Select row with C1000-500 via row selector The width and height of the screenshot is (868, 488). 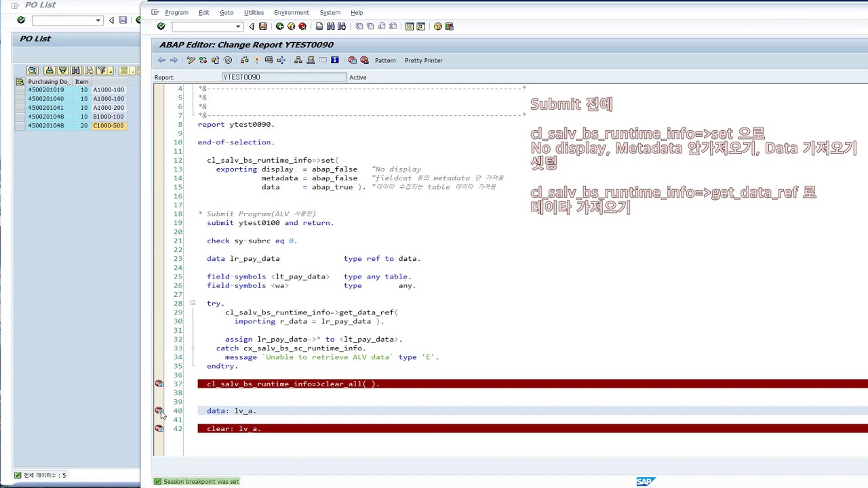20,125
